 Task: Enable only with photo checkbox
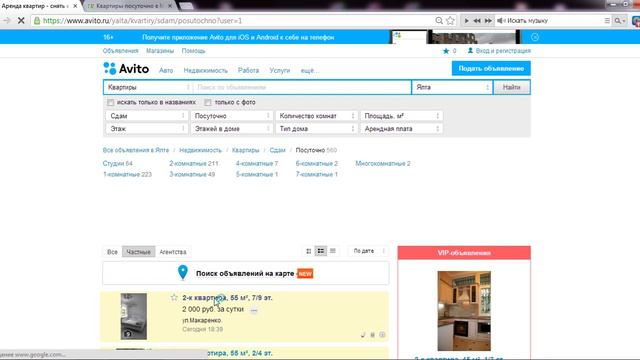point(208,102)
